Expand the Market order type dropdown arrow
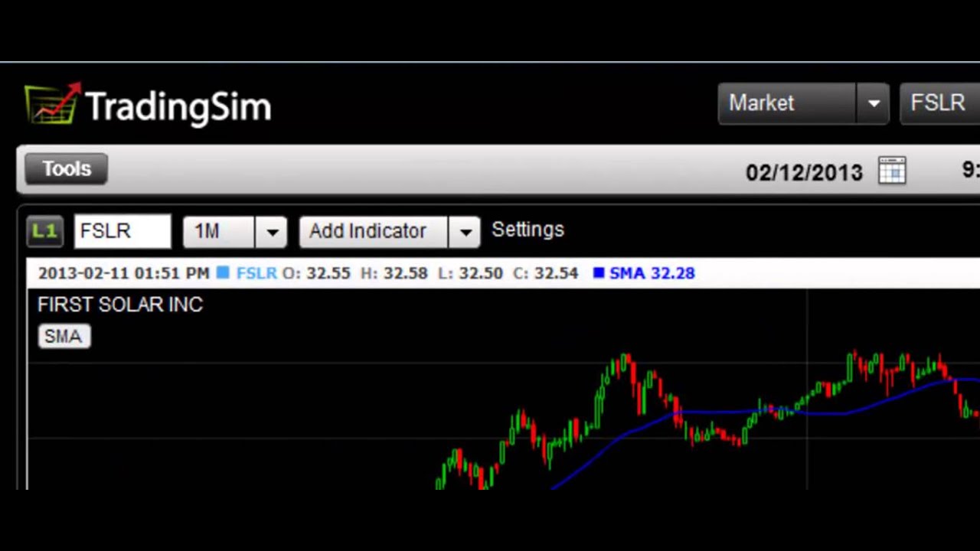980x551 pixels. tap(873, 103)
